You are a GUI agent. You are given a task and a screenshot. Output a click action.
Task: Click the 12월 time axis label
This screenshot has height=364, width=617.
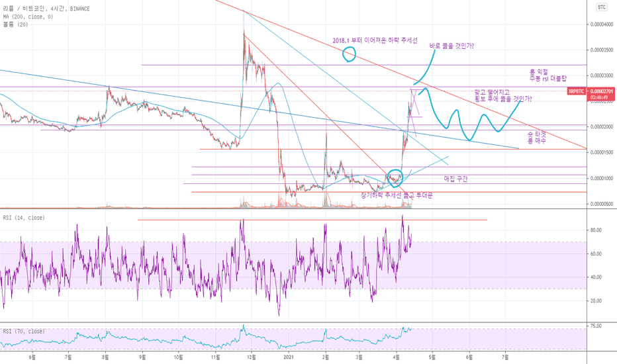pos(251,357)
